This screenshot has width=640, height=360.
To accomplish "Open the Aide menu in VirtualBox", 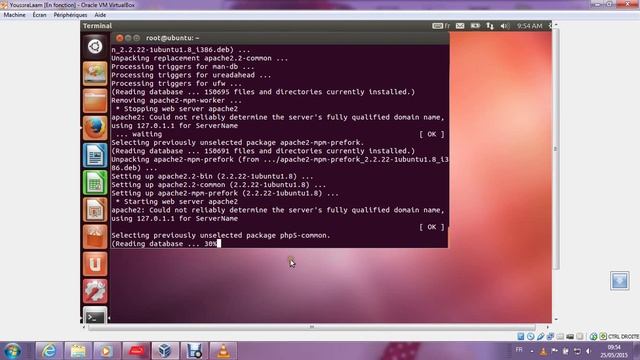I will point(100,15).
